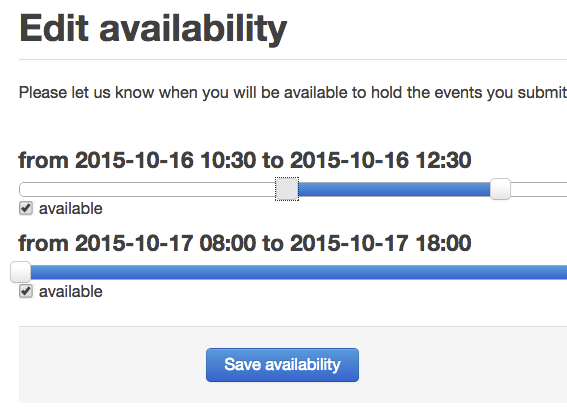
Task: Select the focused start handle of October 16 slider
Action: pos(287,189)
